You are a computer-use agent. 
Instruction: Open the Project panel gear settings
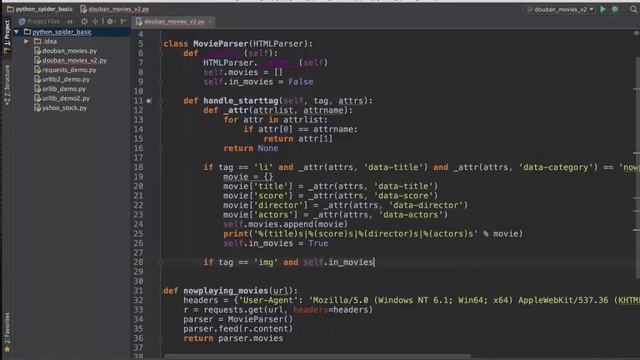click(110, 21)
